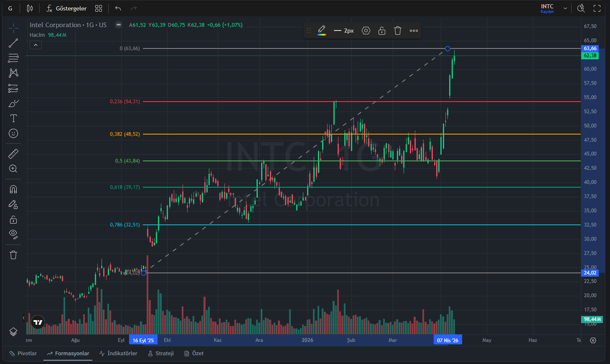Screen dimensions: 610x364
Task: Click the 63,66 price axis label
Action: click(x=590, y=48)
